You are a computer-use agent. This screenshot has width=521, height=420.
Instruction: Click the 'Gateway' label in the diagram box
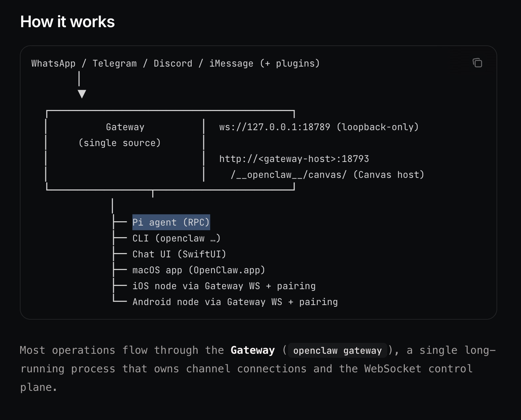point(125,127)
